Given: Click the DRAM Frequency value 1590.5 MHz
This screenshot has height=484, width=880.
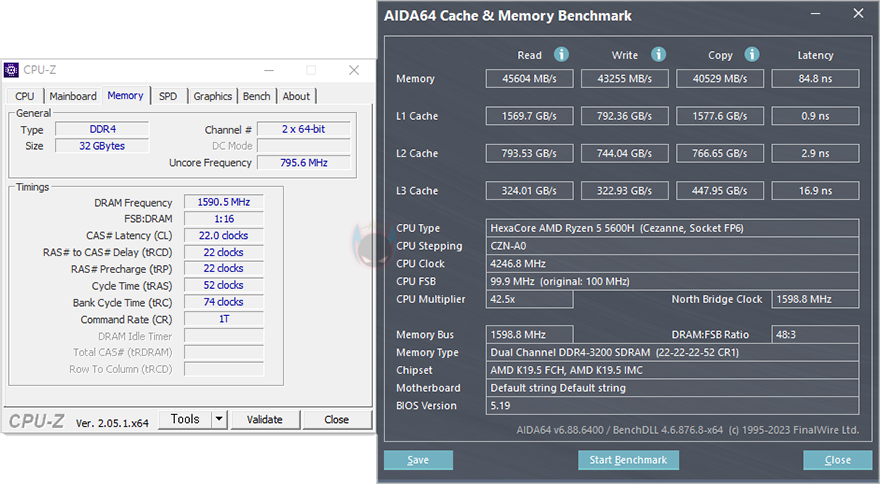Looking at the screenshot, I should [224, 202].
